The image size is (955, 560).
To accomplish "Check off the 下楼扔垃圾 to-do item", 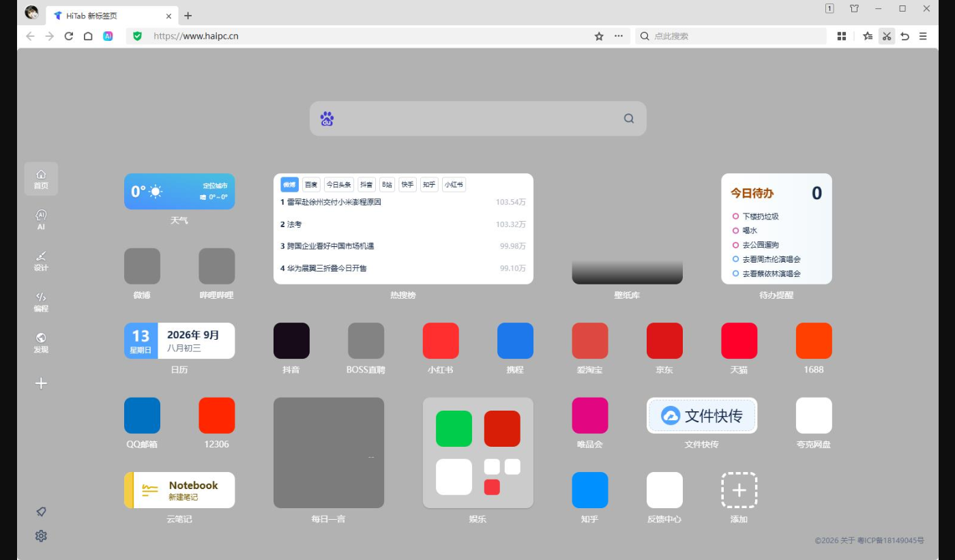I will (x=735, y=216).
